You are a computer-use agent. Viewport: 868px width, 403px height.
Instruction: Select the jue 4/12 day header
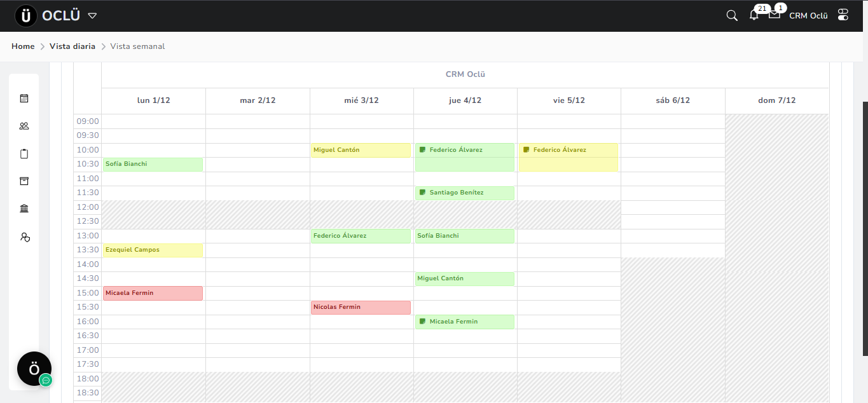[x=465, y=100]
